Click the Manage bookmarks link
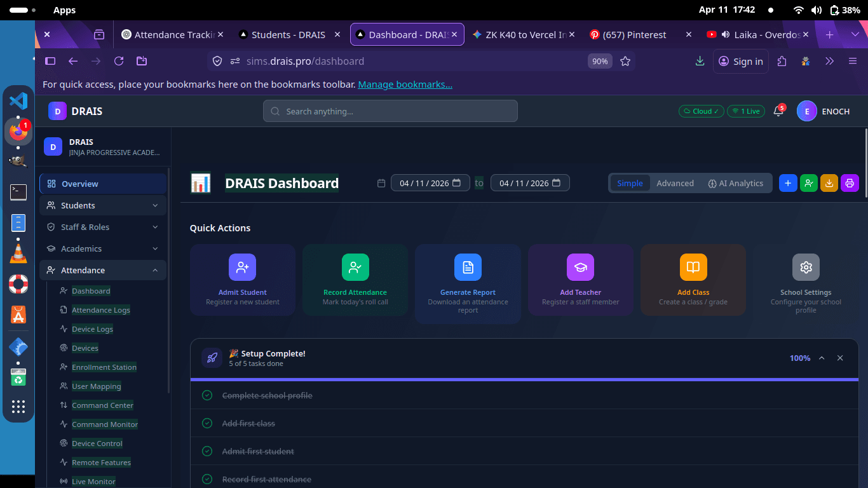868x488 pixels. coord(405,84)
